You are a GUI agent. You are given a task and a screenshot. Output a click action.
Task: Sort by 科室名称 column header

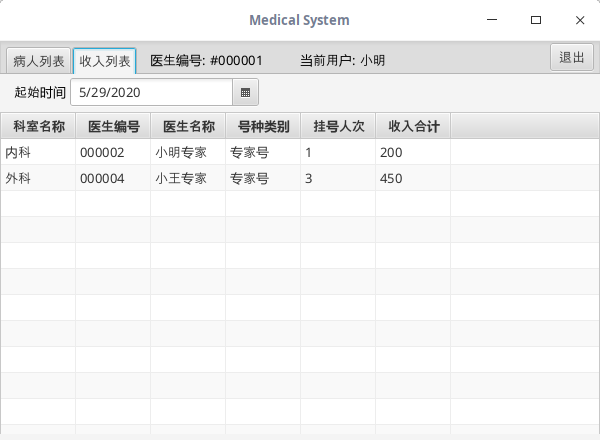(38, 126)
